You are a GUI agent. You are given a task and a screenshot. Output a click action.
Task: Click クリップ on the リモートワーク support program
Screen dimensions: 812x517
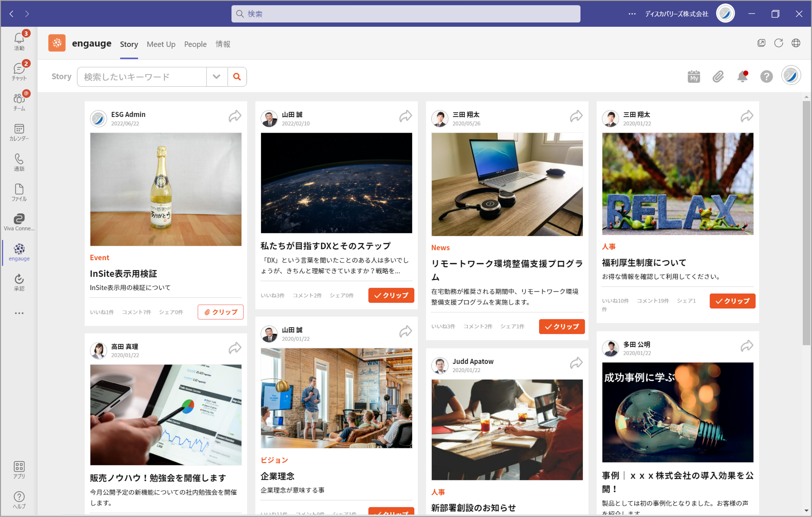point(561,327)
